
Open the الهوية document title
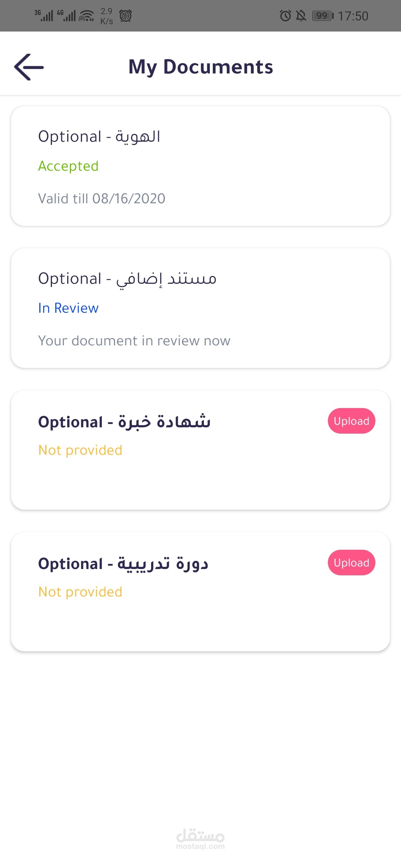(x=99, y=137)
